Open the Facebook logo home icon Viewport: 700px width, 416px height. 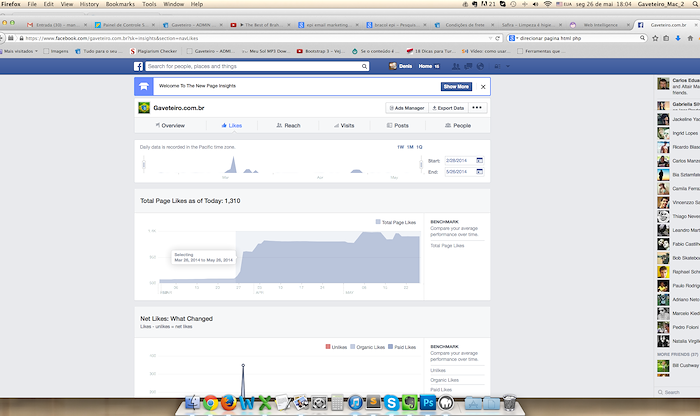pos(138,66)
